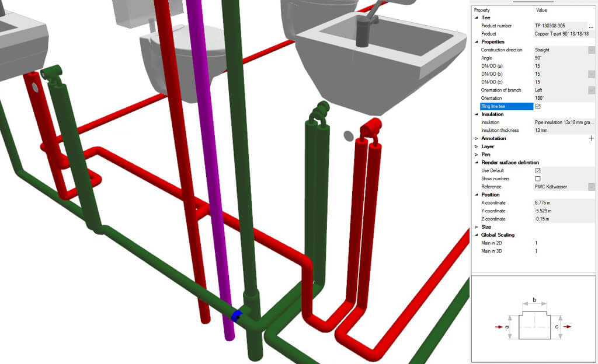Open the Construction direction dropdown
Screen dimensions: 598x364
pyautogui.click(x=591, y=50)
